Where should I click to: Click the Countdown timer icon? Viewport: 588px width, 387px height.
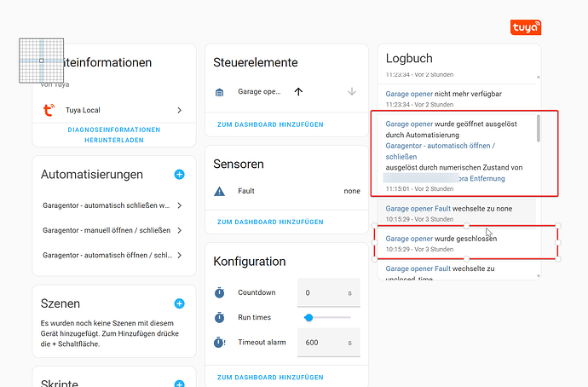pos(219,292)
